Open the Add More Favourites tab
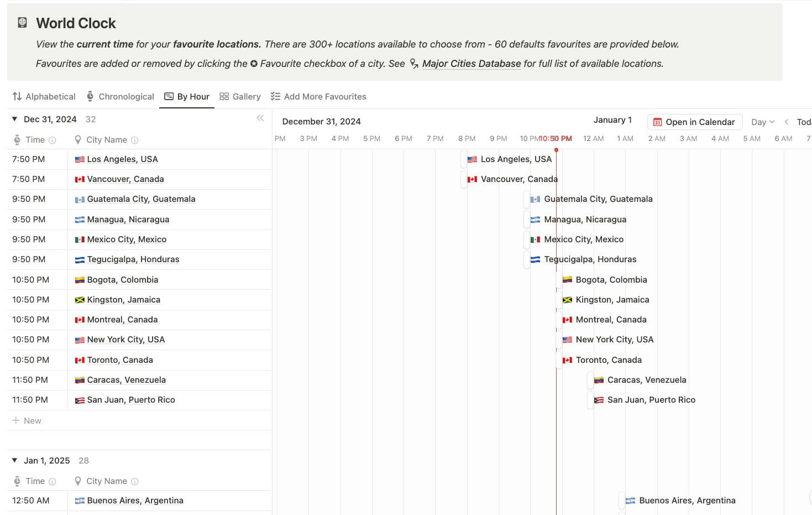The width and height of the screenshot is (812, 515). 318,96
